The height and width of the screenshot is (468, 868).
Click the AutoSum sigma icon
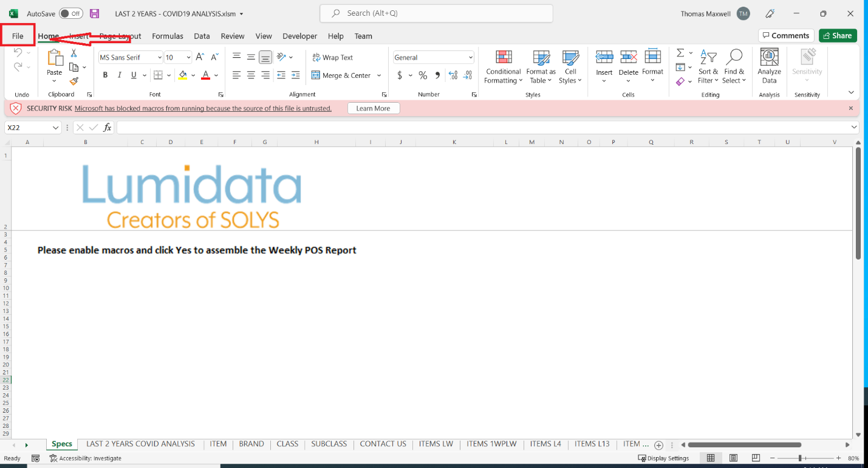click(680, 53)
